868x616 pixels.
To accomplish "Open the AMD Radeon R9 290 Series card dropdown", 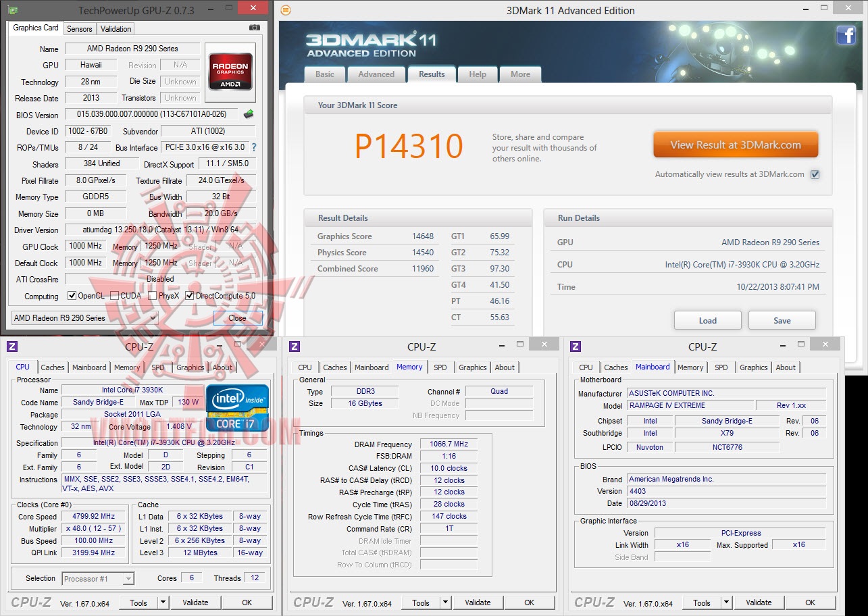I will coord(85,318).
